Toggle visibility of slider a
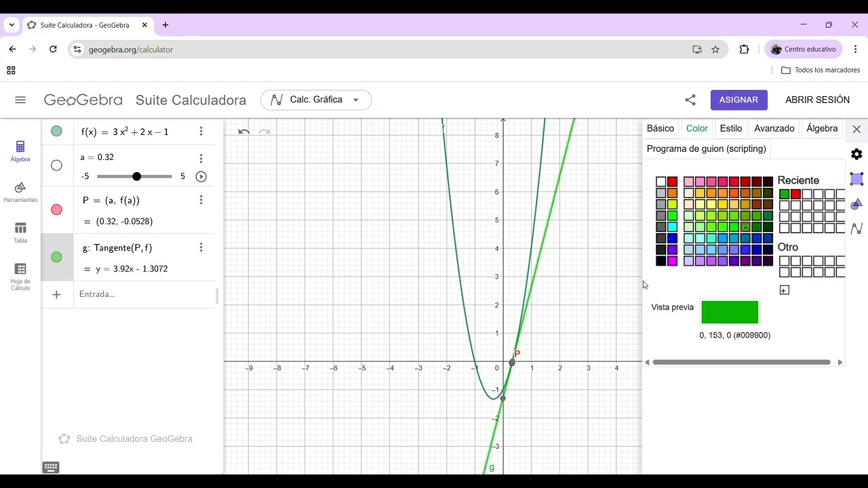Viewport: 868px width, 488px height. pyautogui.click(x=56, y=165)
